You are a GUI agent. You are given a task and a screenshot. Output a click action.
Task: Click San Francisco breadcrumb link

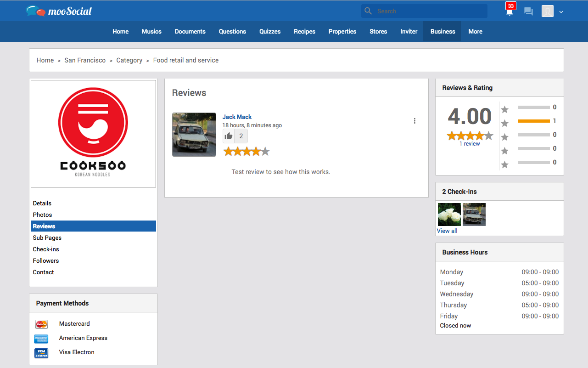click(85, 60)
